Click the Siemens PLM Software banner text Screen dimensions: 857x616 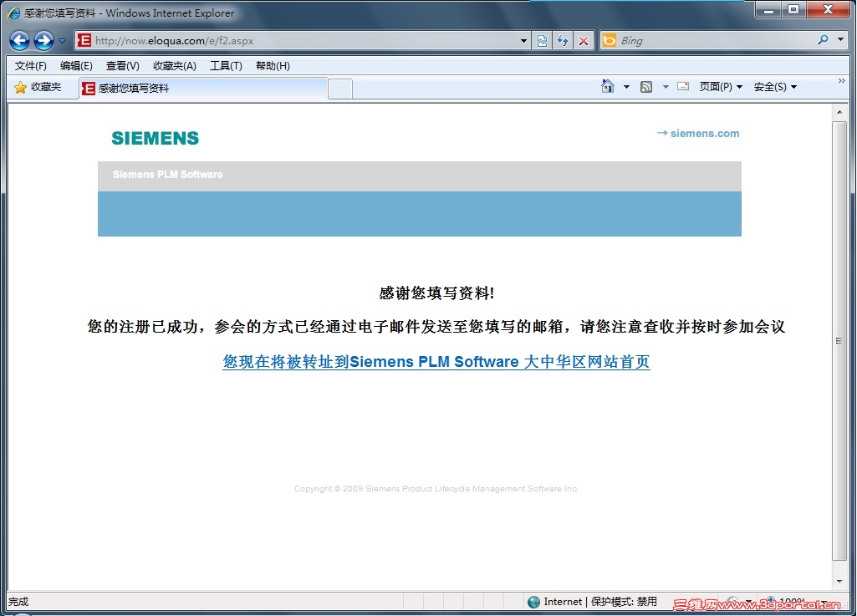(x=168, y=175)
